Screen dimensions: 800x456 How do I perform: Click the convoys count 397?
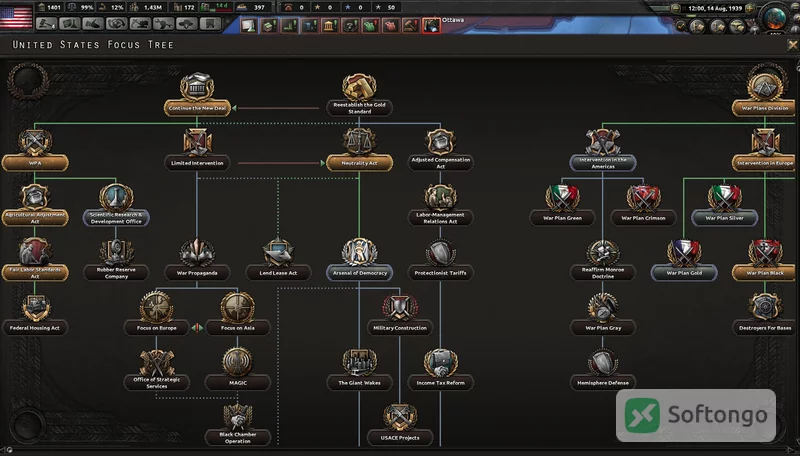coord(259,8)
